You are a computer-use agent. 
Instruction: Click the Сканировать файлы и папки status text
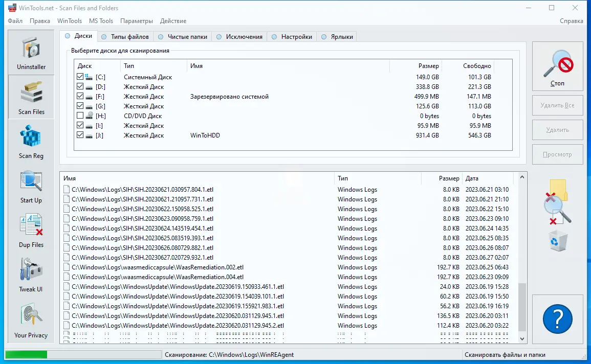[x=505, y=355]
